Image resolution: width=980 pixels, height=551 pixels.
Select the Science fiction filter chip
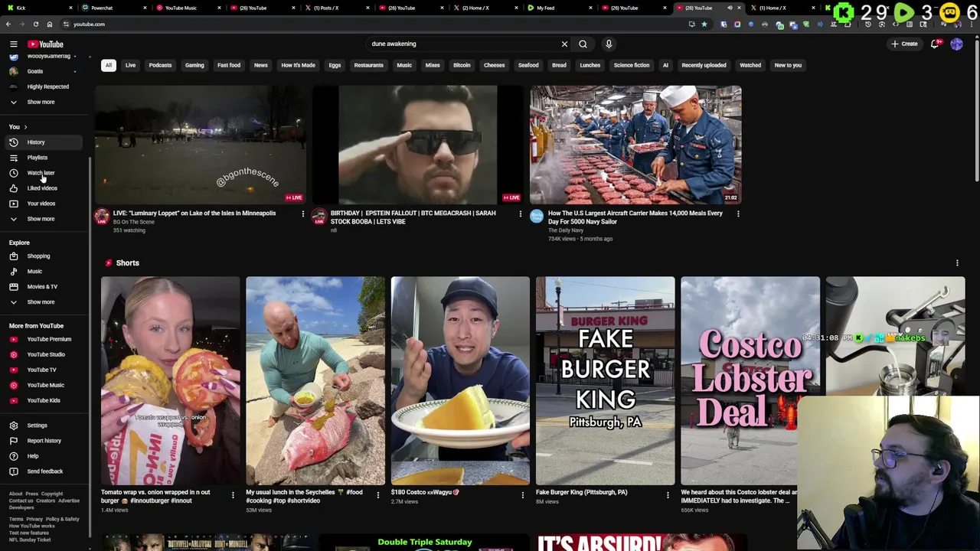pos(632,65)
